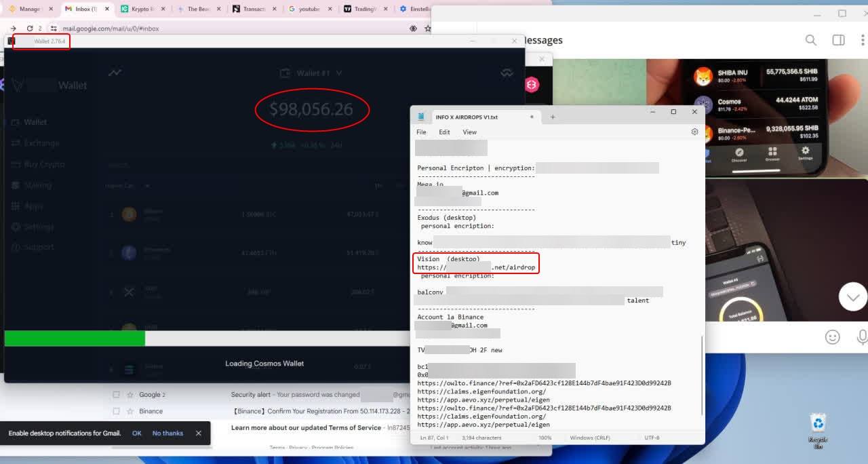Click the wave icon at wallet top right
Screen dimensions: 868x464
[x=507, y=73]
